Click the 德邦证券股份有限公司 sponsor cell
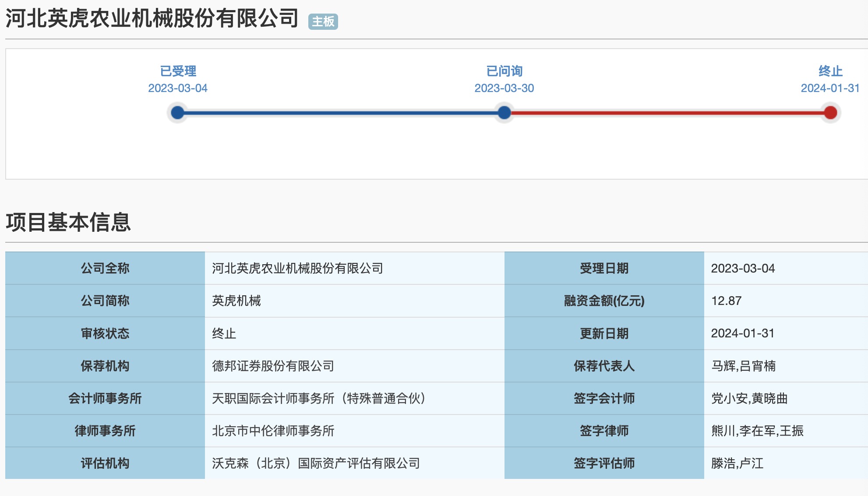Image resolution: width=868 pixels, height=496 pixels. (x=273, y=366)
